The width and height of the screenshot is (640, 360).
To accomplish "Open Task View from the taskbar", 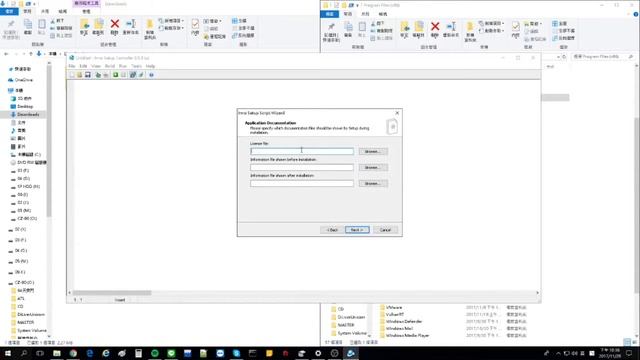I will tap(40, 353).
